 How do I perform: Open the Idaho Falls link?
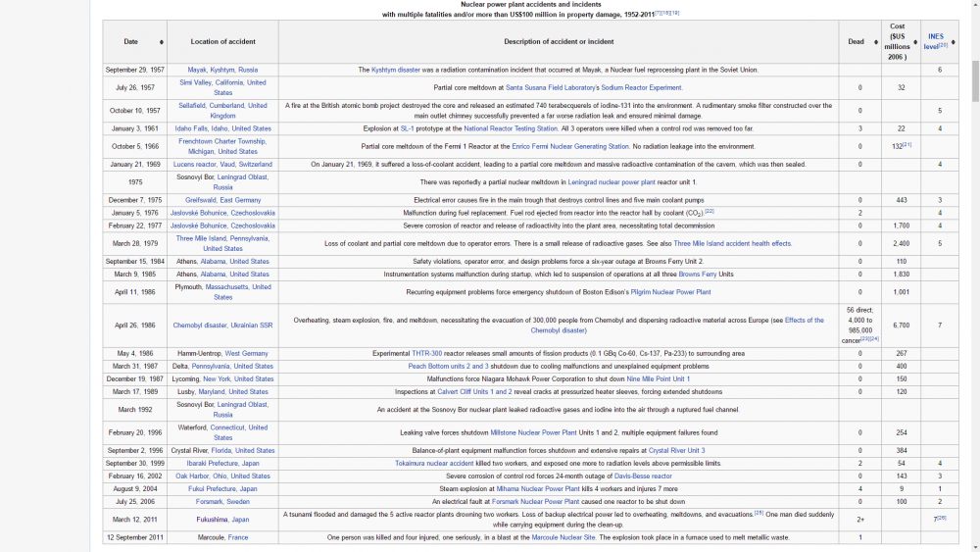(x=191, y=128)
